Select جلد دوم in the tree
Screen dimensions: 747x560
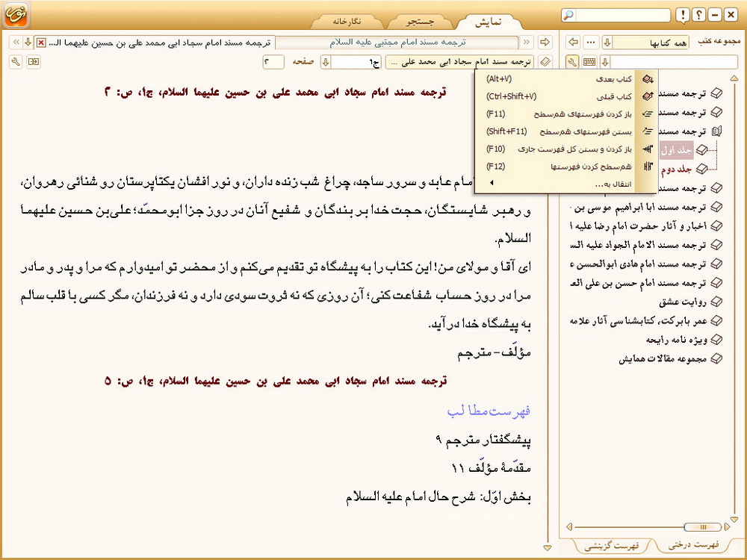(676, 169)
